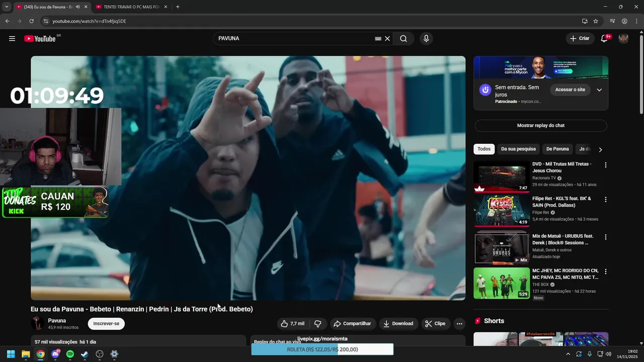Open volume control in system tray
The image size is (644, 362).
(x=609, y=354)
